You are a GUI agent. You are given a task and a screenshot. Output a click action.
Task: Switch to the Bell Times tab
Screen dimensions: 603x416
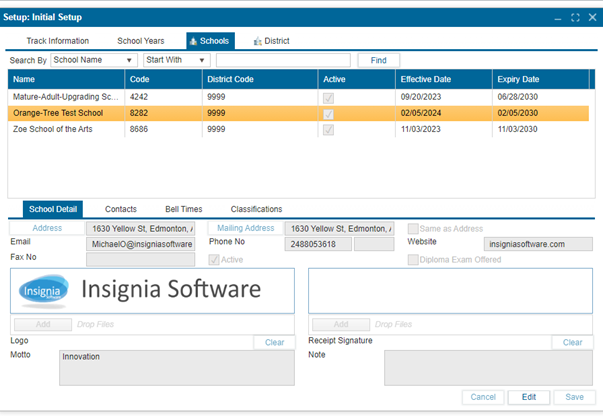tap(183, 209)
